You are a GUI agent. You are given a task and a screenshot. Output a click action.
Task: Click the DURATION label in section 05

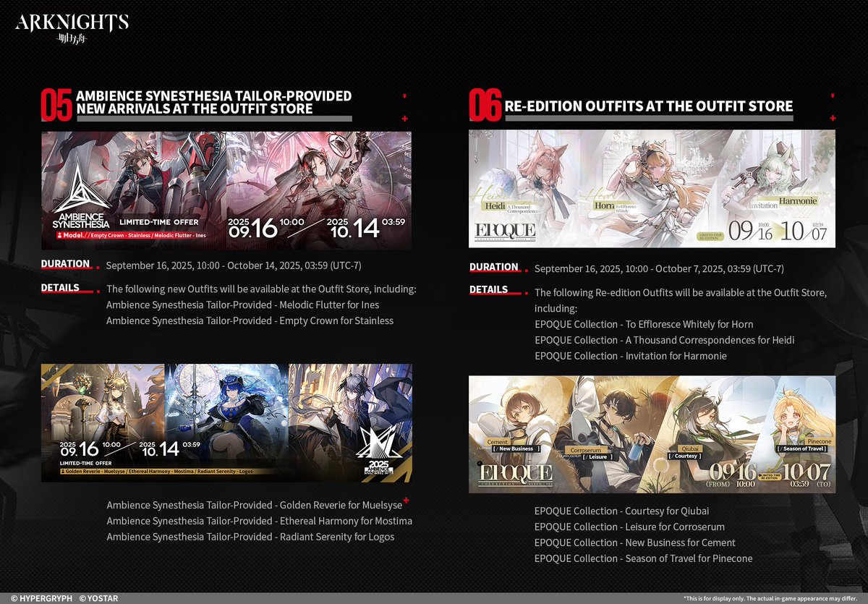65,264
